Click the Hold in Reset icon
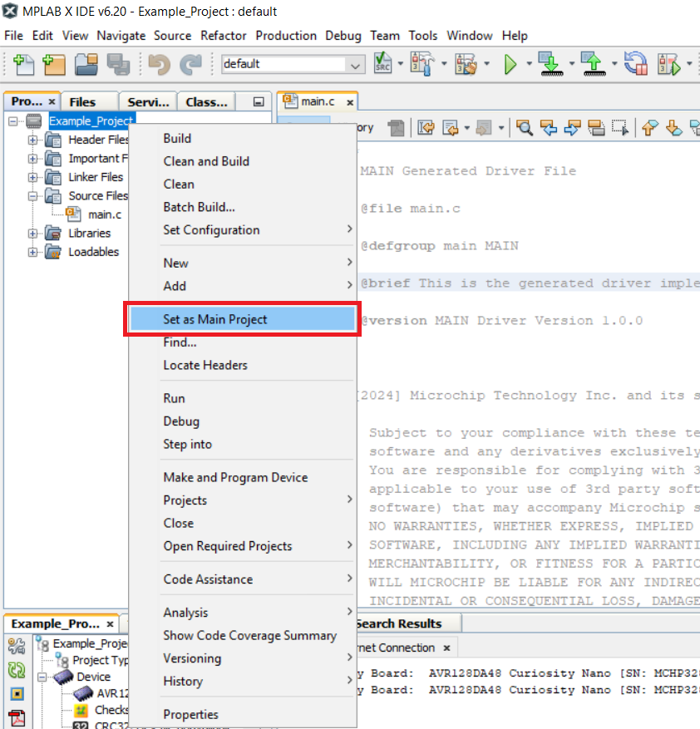The height and width of the screenshot is (729, 700). [636, 64]
